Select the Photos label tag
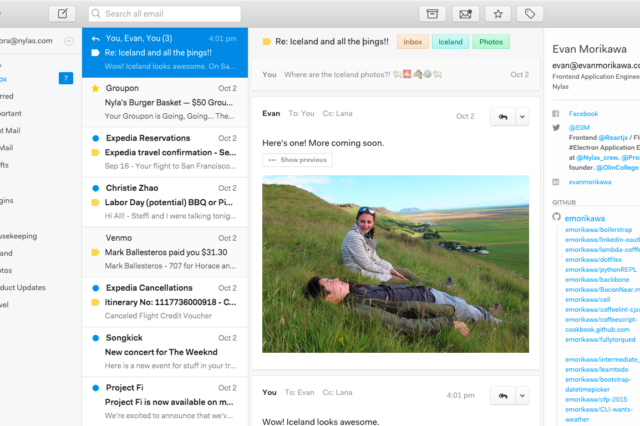640x426 pixels. (490, 42)
